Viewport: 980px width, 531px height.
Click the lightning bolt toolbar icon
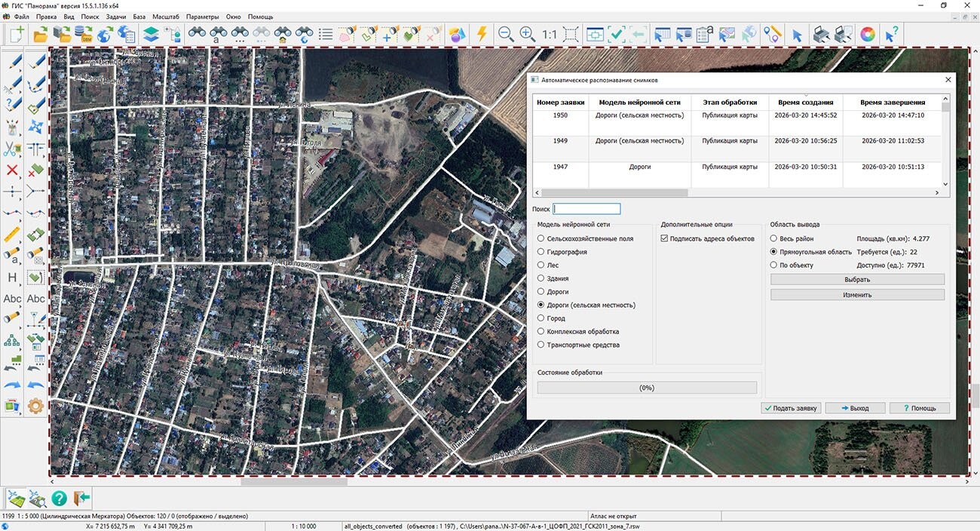(482, 34)
